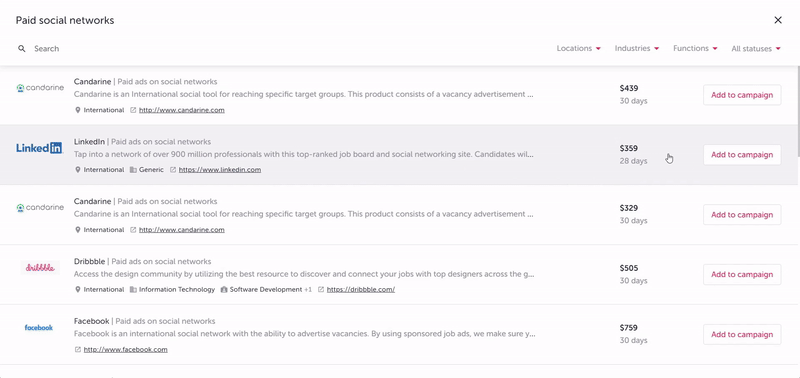Click external link icon beside facebook.com
The height and width of the screenshot is (378, 800).
[78, 350]
